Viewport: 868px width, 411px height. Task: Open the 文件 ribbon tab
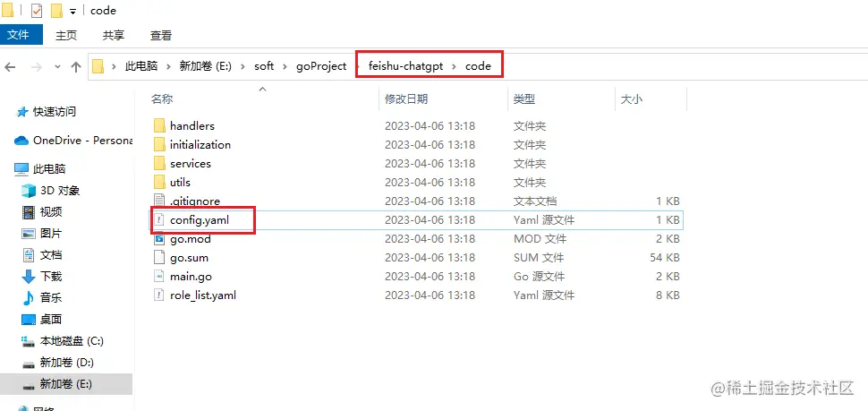click(x=21, y=35)
